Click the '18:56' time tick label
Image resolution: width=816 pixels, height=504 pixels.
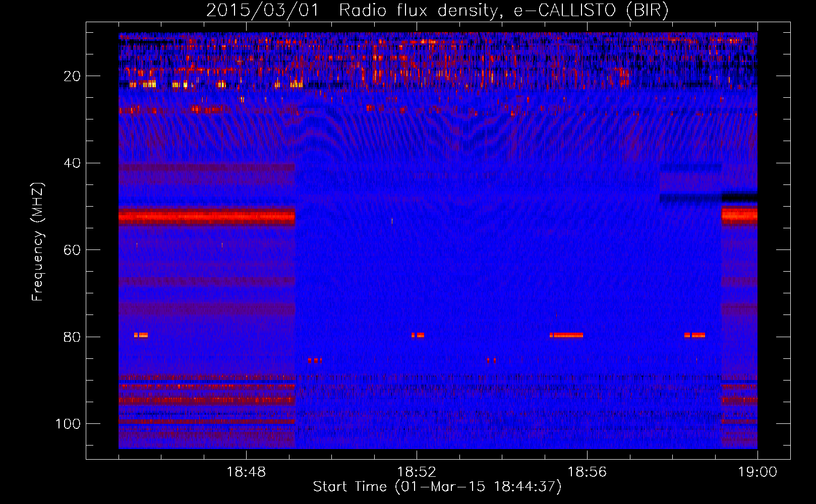pos(587,472)
